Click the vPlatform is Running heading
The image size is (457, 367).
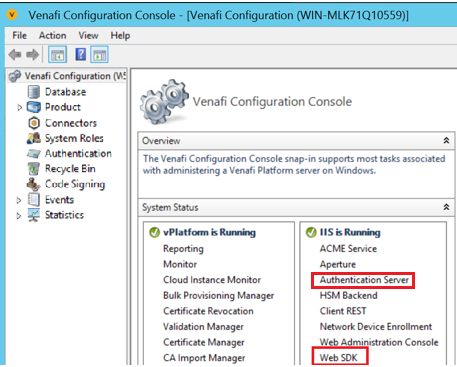click(x=209, y=232)
